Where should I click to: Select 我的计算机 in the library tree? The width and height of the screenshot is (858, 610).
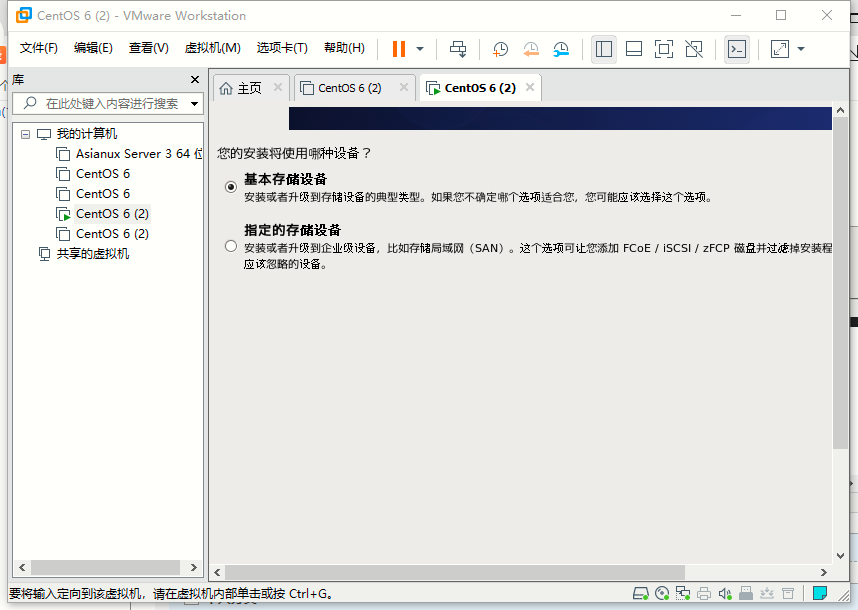pyautogui.click(x=86, y=133)
